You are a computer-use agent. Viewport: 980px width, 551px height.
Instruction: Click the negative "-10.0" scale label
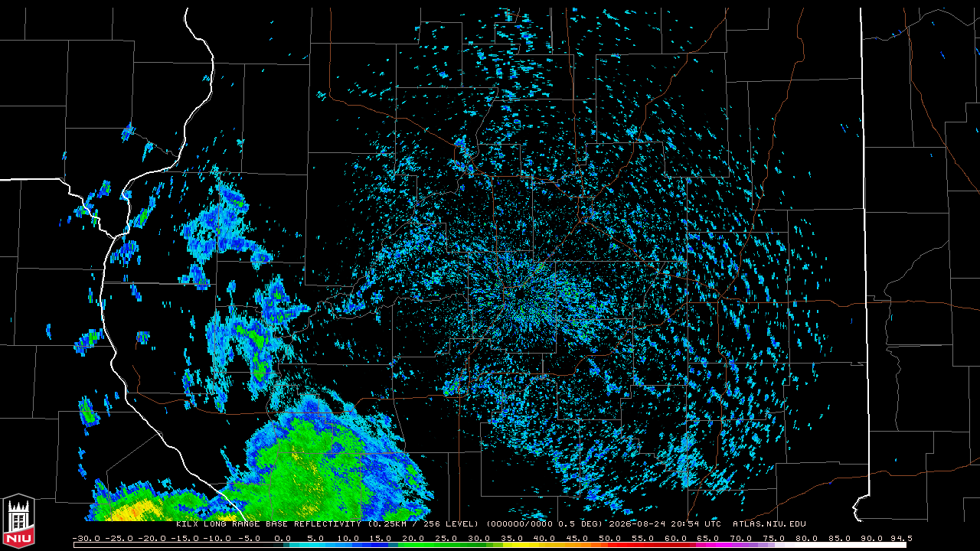click(217, 538)
